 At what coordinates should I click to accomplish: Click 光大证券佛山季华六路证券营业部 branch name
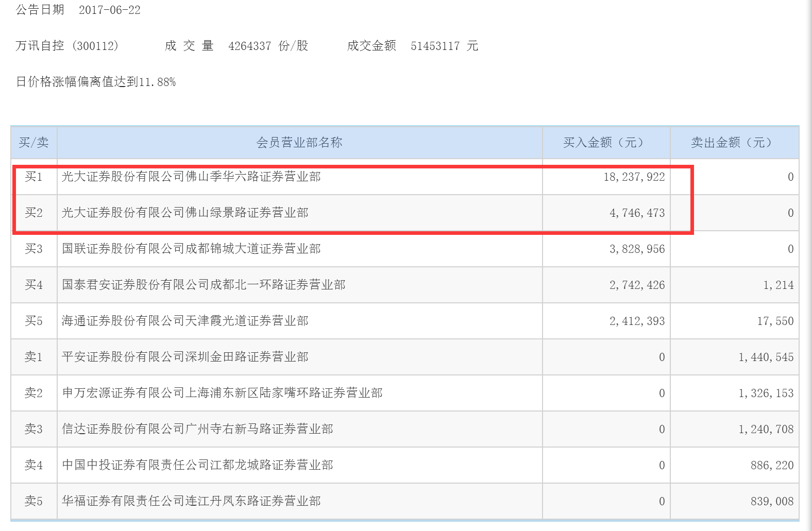[191, 177]
